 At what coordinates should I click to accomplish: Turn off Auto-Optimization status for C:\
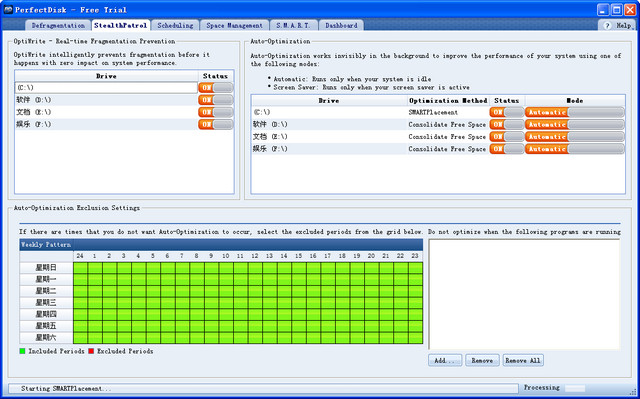pos(507,112)
